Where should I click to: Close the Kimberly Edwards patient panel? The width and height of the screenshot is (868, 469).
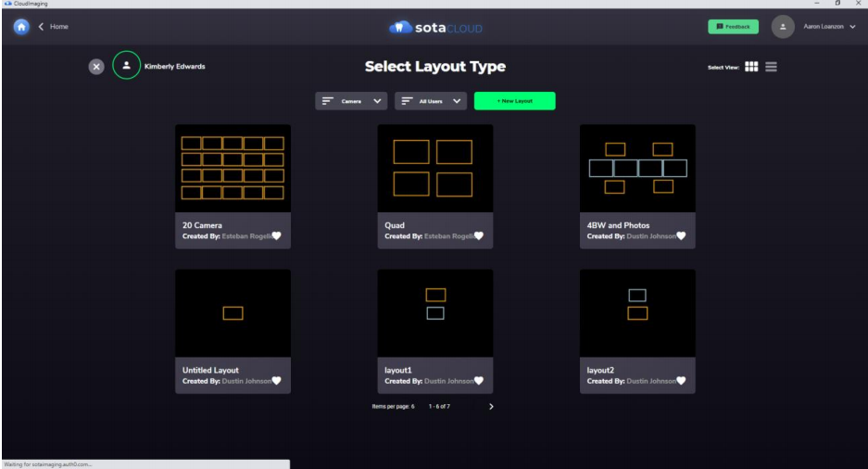point(95,67)
